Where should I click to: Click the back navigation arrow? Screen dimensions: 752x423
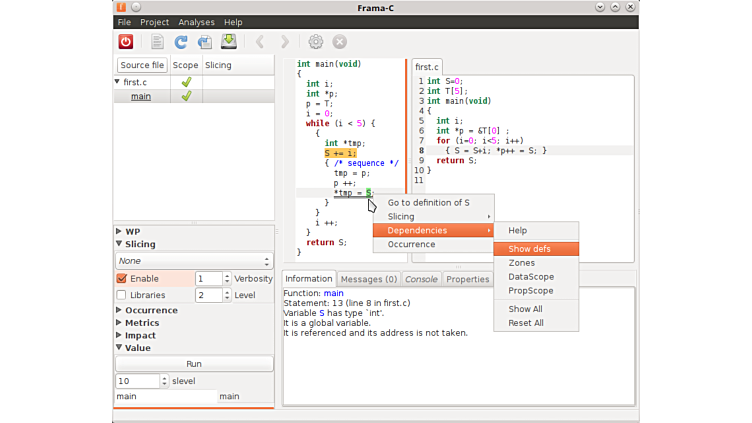click(x=260, y=42)
